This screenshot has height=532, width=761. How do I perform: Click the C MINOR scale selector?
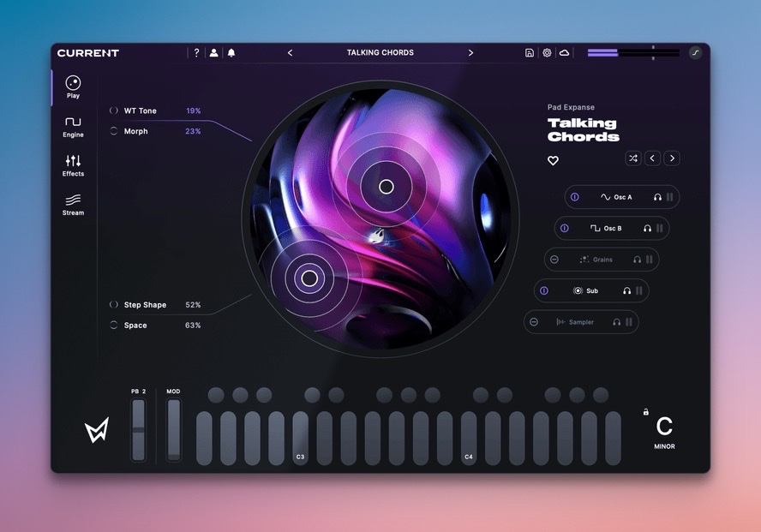pyautogui.click(x=664, y=433)
